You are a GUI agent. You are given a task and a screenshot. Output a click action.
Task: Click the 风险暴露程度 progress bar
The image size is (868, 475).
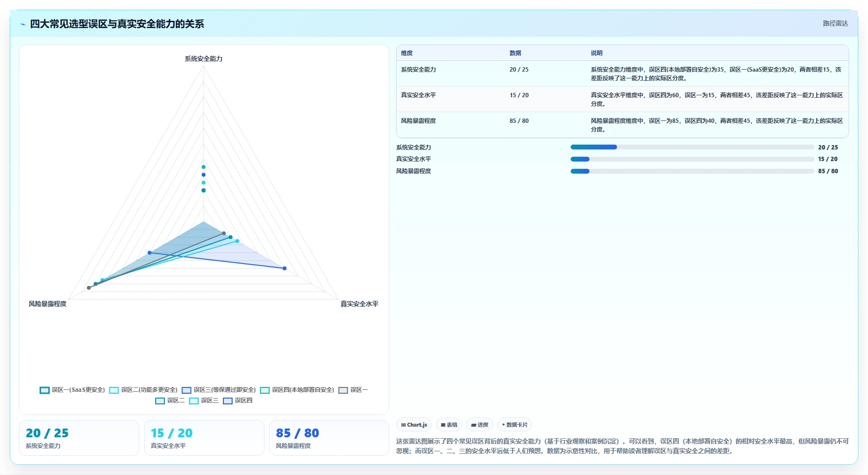pos(692,171)
